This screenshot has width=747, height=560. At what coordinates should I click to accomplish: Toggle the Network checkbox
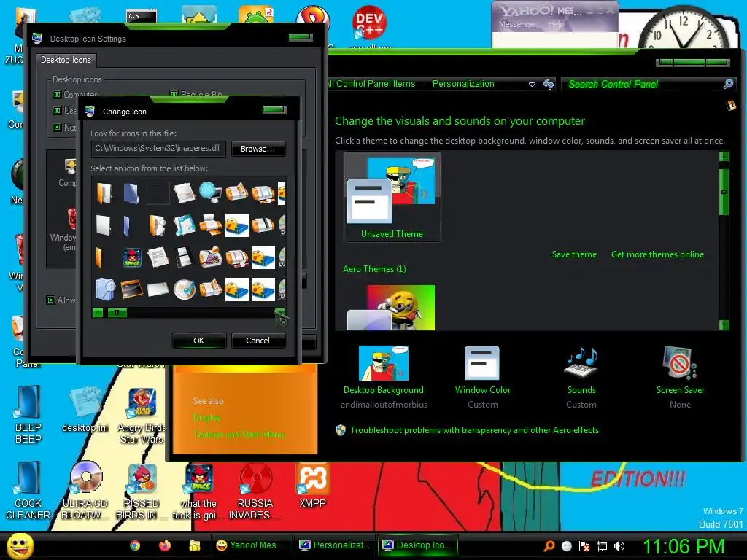[x=57, y=127]
